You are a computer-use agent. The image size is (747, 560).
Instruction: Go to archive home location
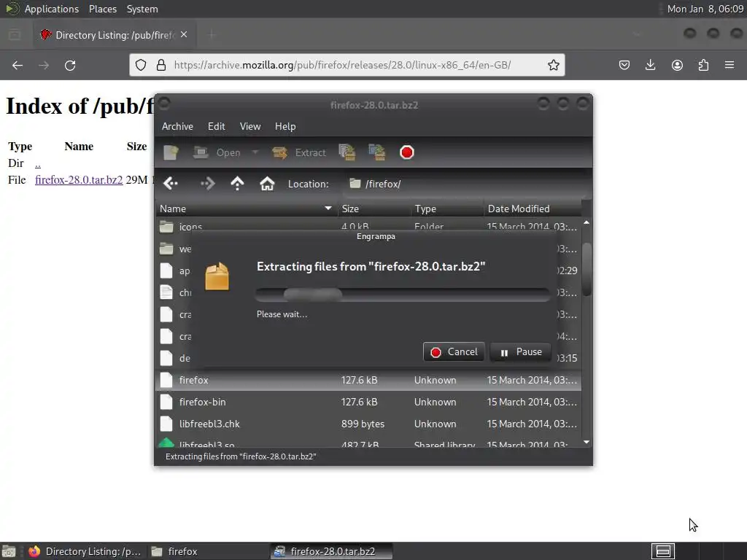point(267,183)
